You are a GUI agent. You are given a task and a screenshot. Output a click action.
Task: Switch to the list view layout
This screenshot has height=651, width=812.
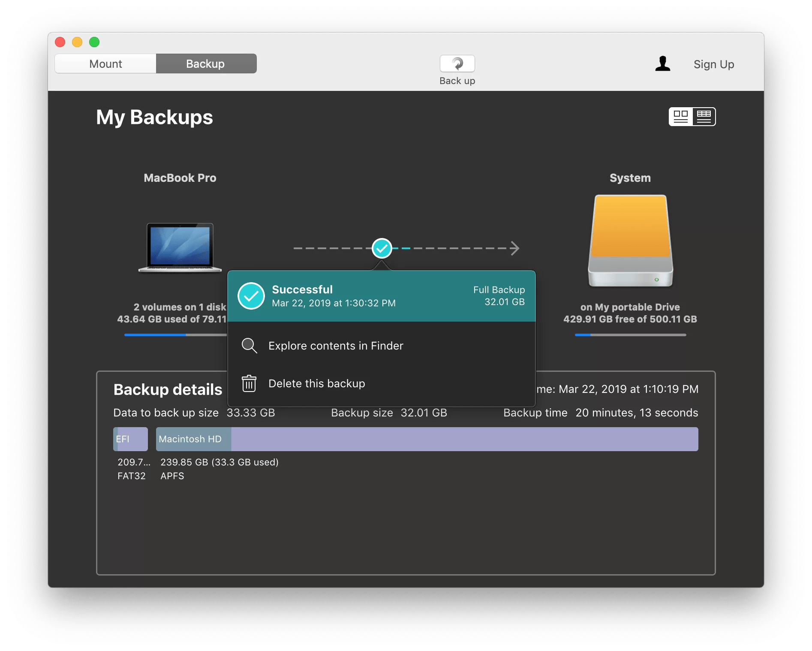click(x=704, y=117)
